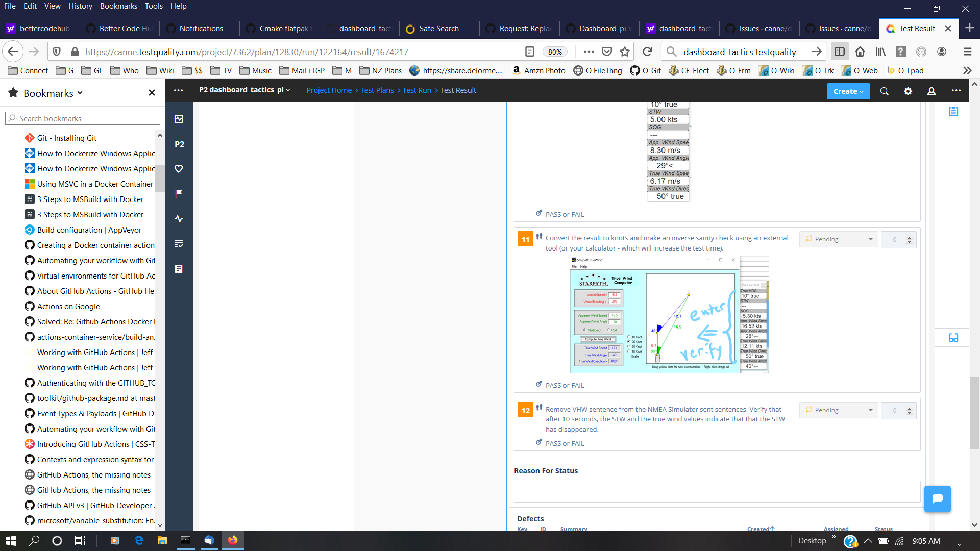Screen dimensions: 980x551
Task: Open the favorites heart icon in sidebar
Action: click(x=179, y=168)
